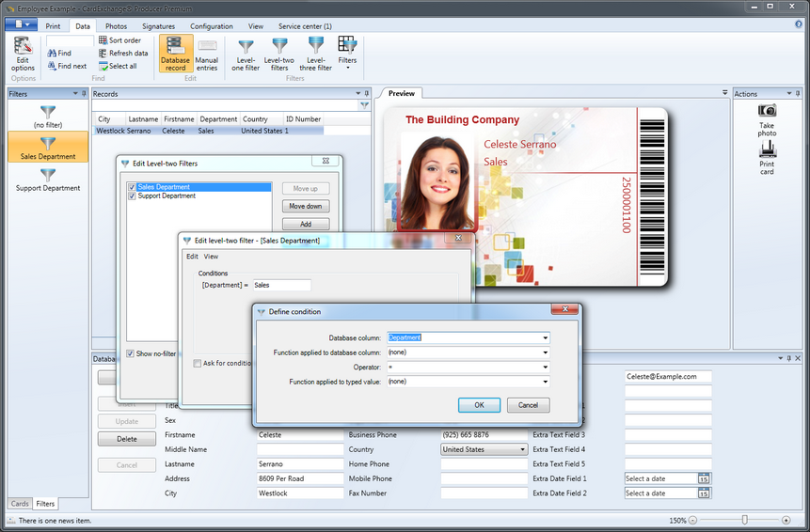Click the Find binoculars button
This screenshot has height=532, width=810.
[59, 53]
